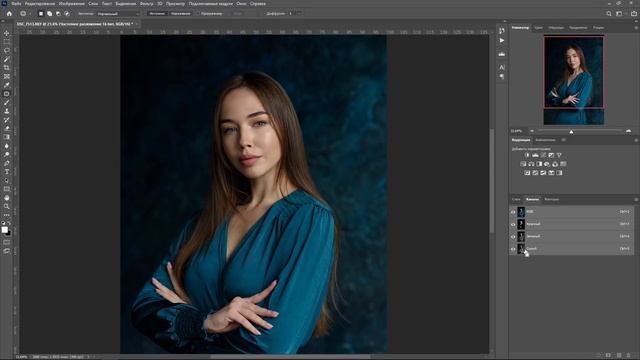Open the workspace switcher dropdown

[620, 13]
